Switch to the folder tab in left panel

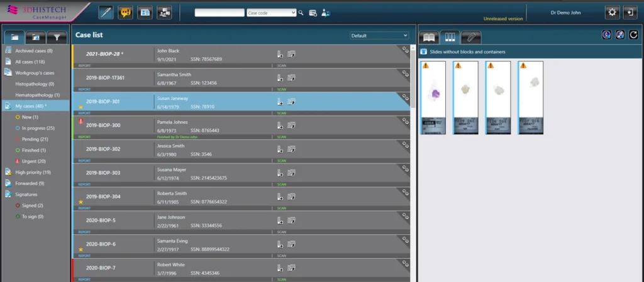15,37
